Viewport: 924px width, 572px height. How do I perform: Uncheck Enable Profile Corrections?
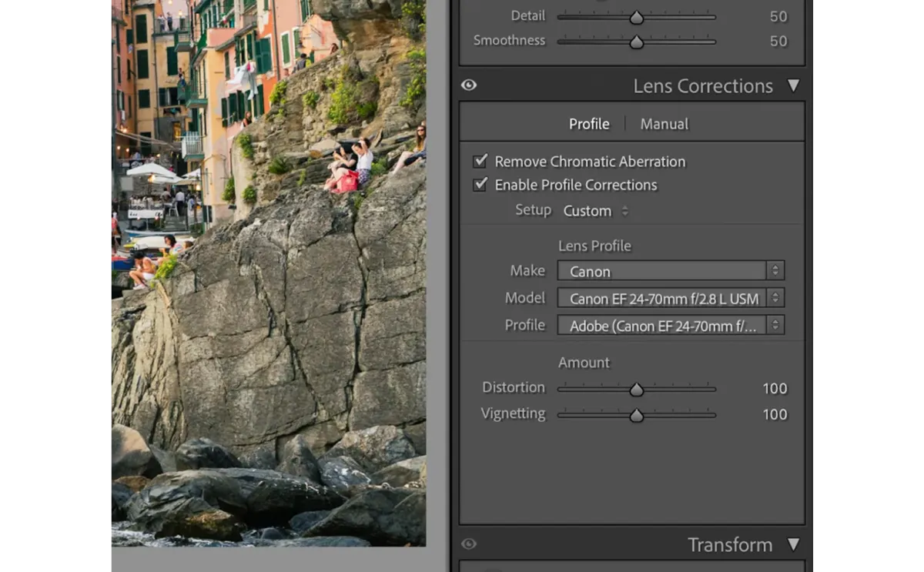[480, 184]
